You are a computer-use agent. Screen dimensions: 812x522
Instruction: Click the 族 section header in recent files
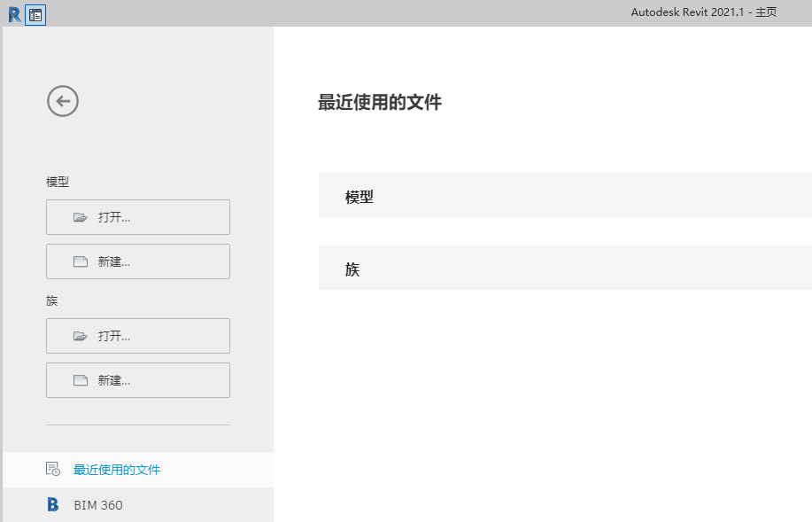pyautogui.click(x=565, y=268)
